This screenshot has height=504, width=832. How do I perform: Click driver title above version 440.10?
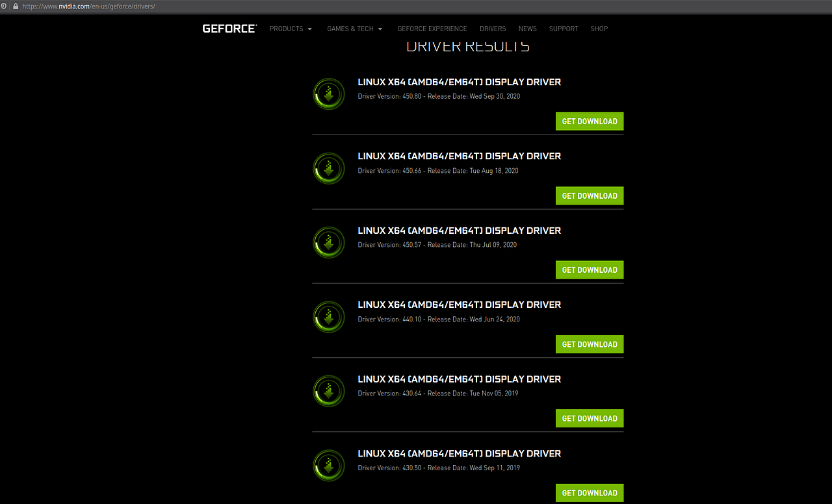coord(460,305)
